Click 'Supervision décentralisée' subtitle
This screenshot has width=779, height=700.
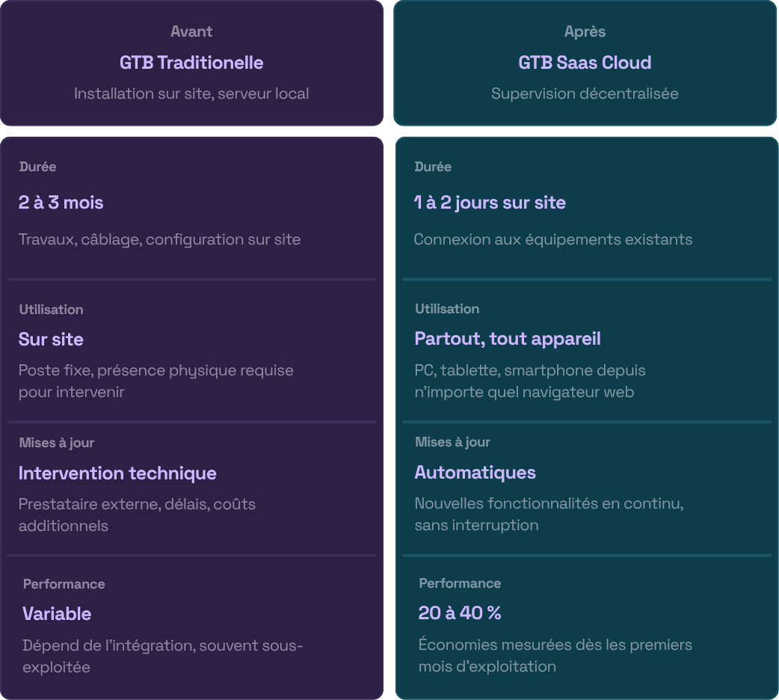click(x=585, y=93)
